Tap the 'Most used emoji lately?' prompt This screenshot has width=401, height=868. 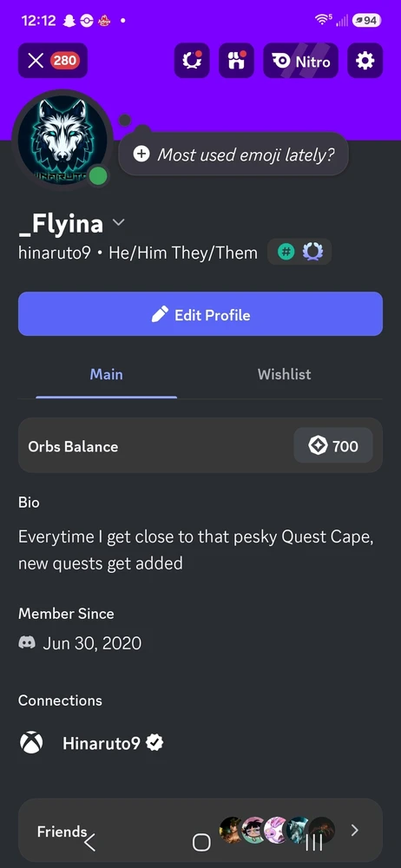point(247,154)
